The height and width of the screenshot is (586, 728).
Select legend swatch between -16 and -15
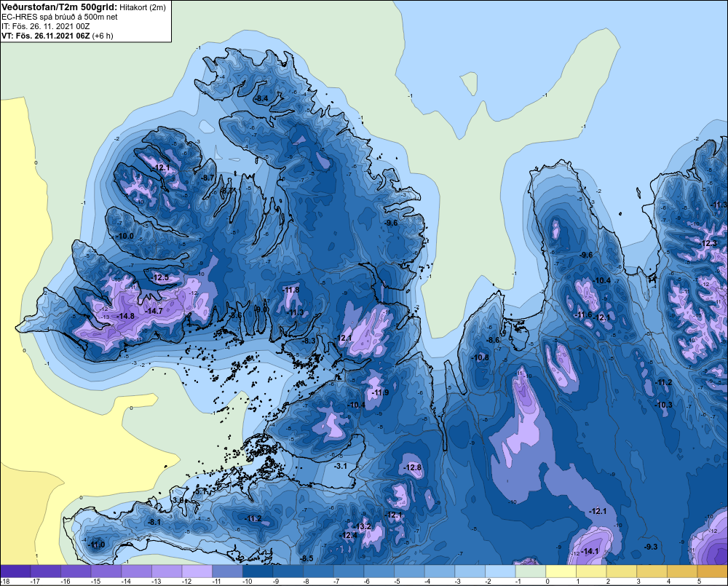tap(76, 571)
